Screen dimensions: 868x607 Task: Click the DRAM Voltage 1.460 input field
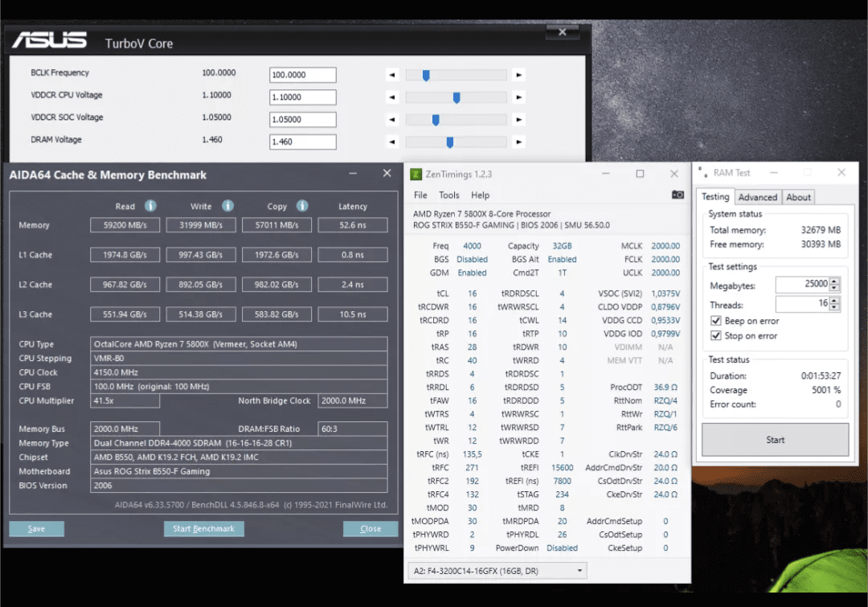303,141
